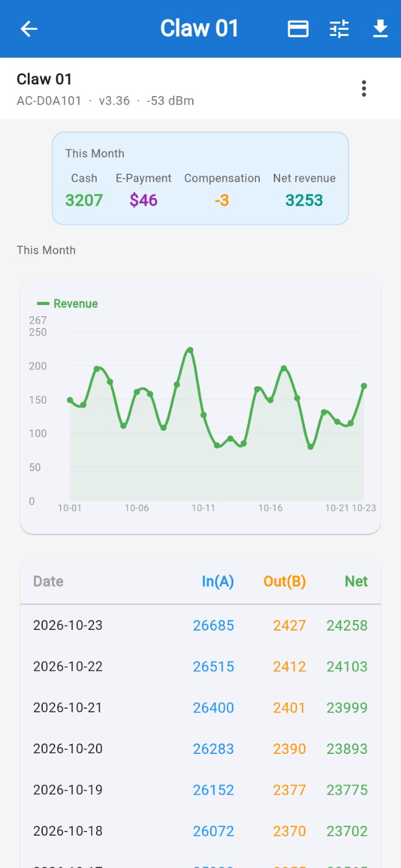Go back using the arrow icon

(29, 29)
